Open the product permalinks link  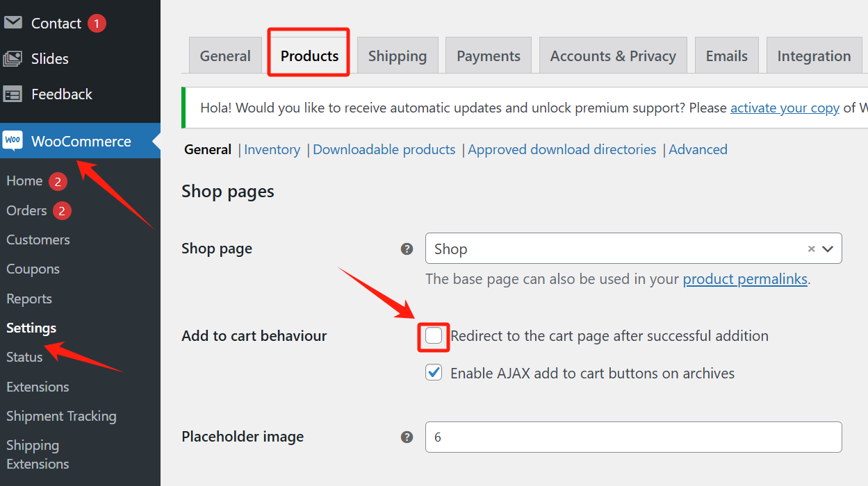[x=745, y=278]
